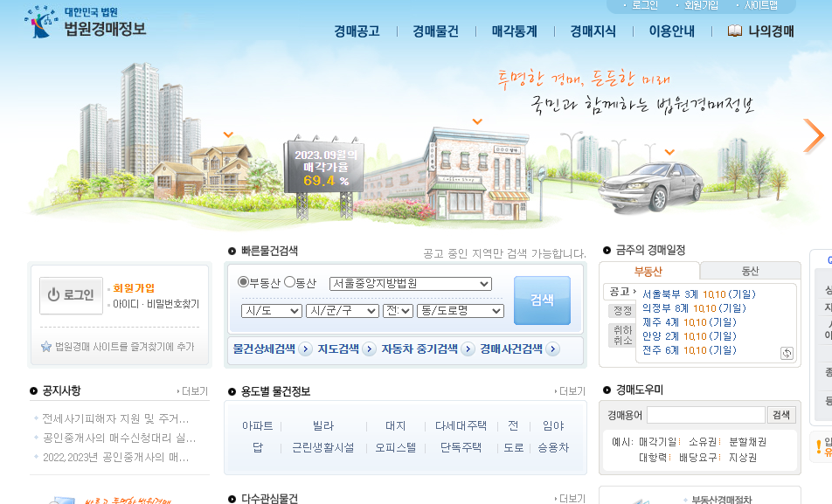Click 더보기 next to 용도별 물건정보
Screen dimensions: 832x504
point(571,391)
